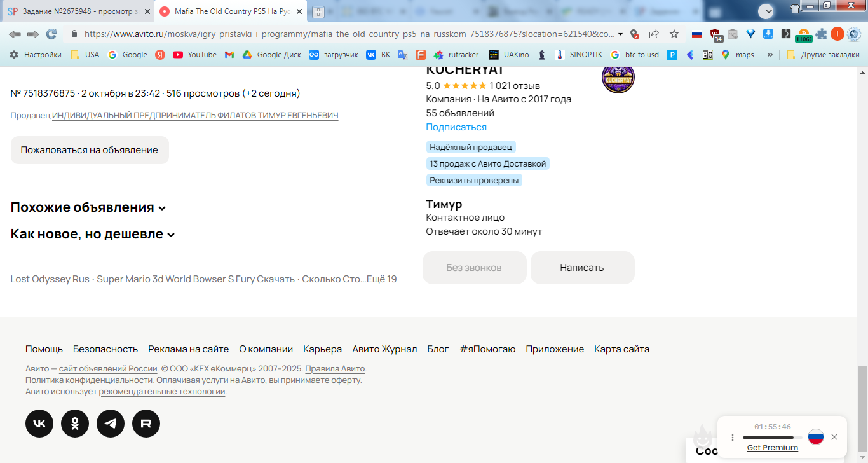The image size is (868, 463).
Task: Reload the current Avito page
Action: point(51,34)
